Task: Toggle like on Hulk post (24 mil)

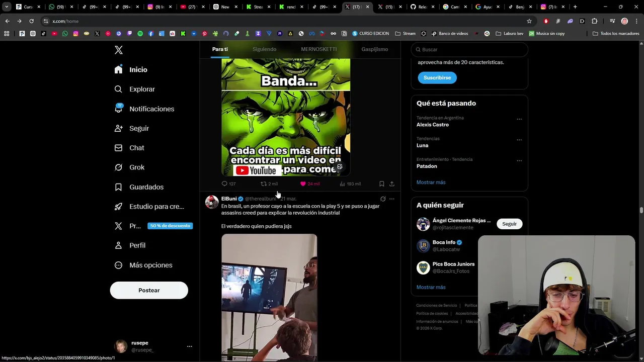Action: point(310,184)
